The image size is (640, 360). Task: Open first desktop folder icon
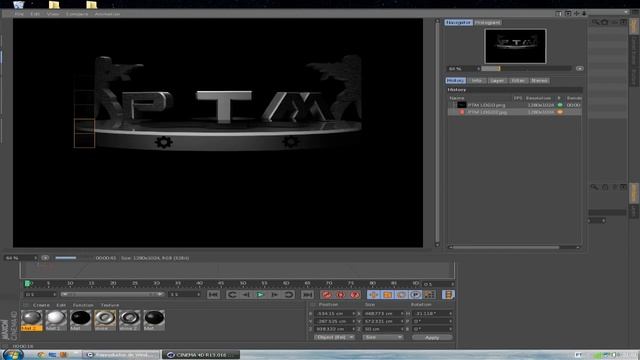point(54,5)
